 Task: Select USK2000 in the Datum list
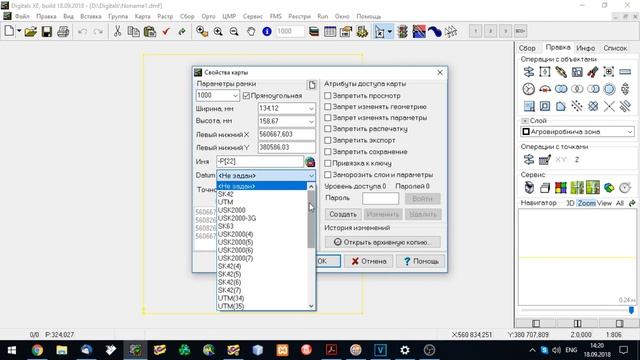click(231, 210)
